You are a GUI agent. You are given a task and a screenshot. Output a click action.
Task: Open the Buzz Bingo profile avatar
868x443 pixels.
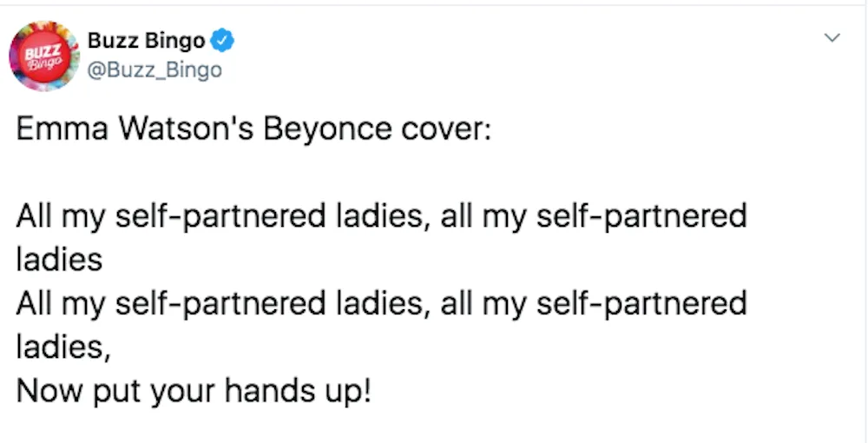tap(44, 56)
